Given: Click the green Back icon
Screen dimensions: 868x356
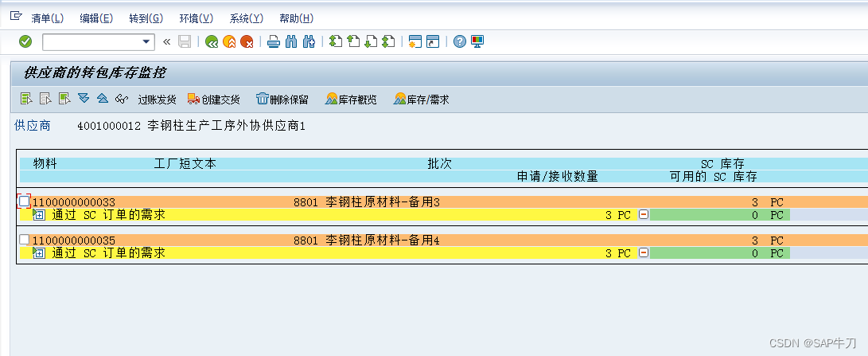Looking at the screenshot, I should [211, 41].
